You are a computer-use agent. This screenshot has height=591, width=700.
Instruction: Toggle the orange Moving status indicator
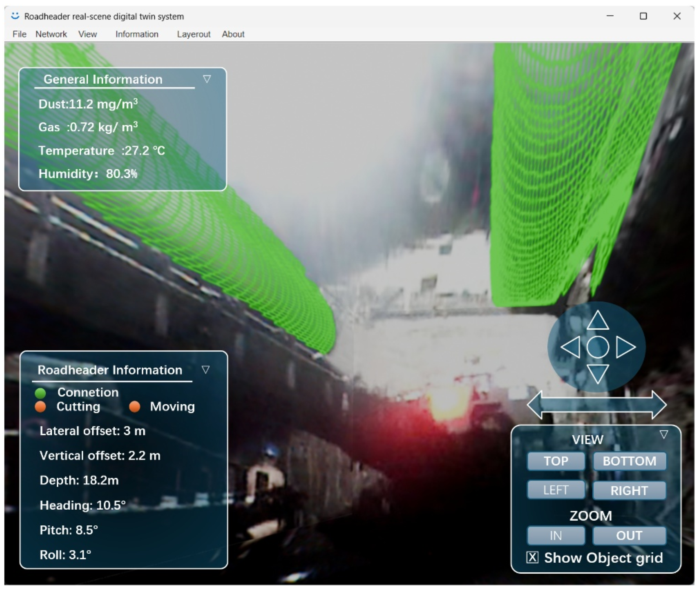coord(135,407)
